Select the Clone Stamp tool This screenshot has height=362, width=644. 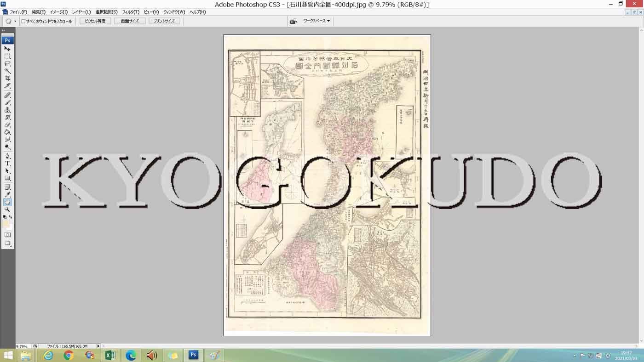(x=7, y=110)
